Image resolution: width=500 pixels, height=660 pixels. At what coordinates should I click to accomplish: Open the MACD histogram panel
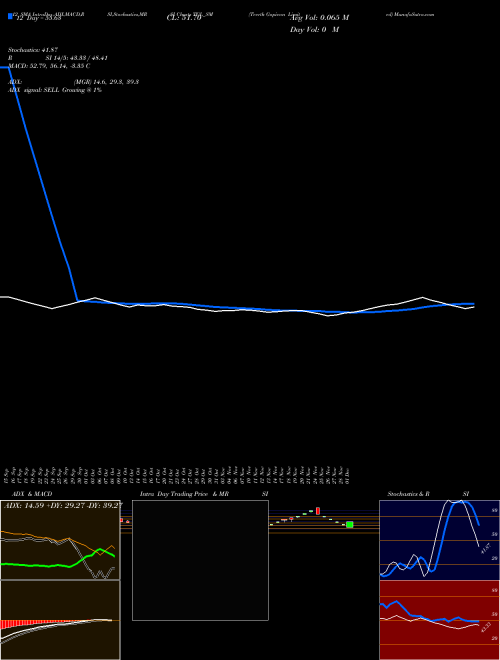[60, 620]
